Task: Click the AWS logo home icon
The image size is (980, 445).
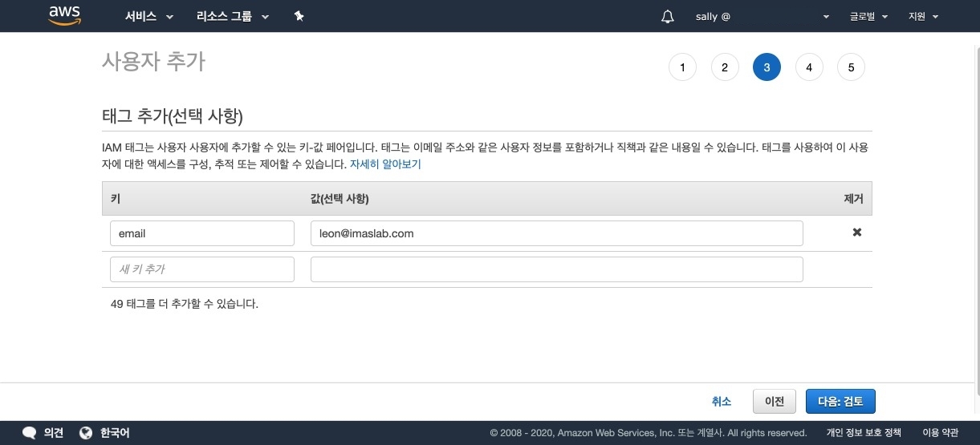Action: tap(65, 16)
